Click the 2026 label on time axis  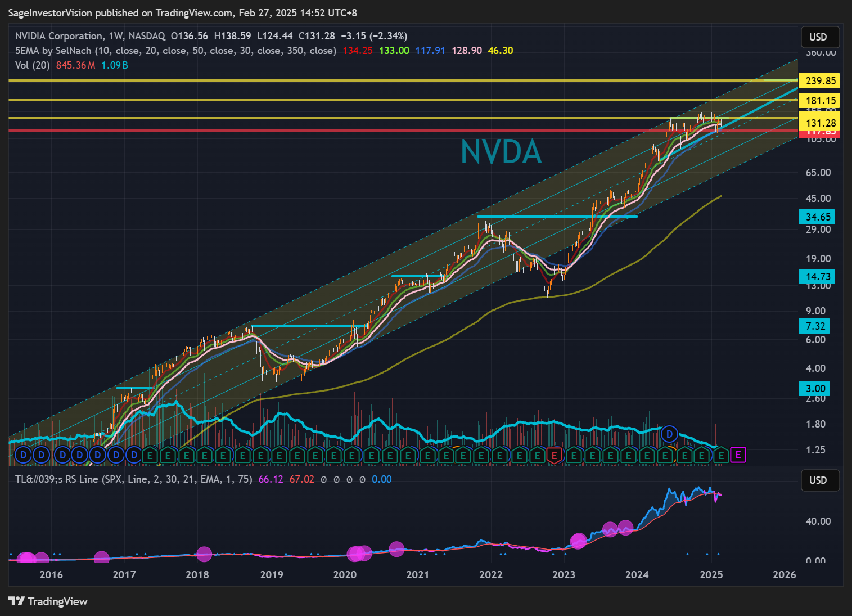pyautogui.click(x=785, y=574)
